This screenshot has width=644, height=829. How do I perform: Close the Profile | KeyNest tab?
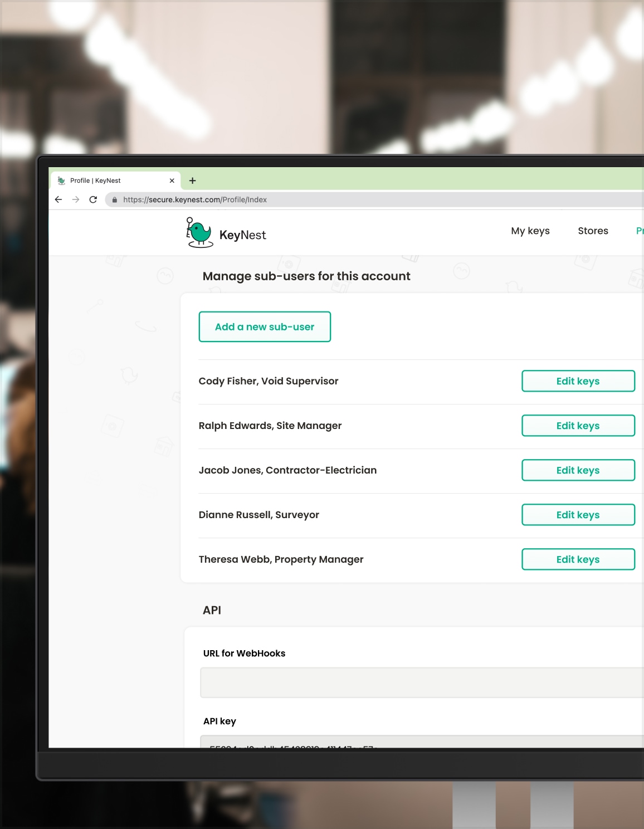(172, 181)
